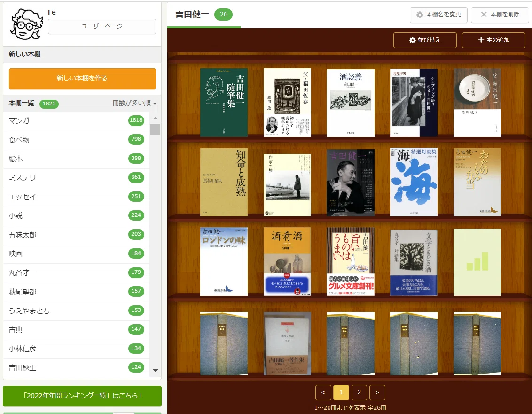The height and width of the screenshot is (414, 532).
Task: Select the 映画 bookshelf
Action: coord(76,254)
